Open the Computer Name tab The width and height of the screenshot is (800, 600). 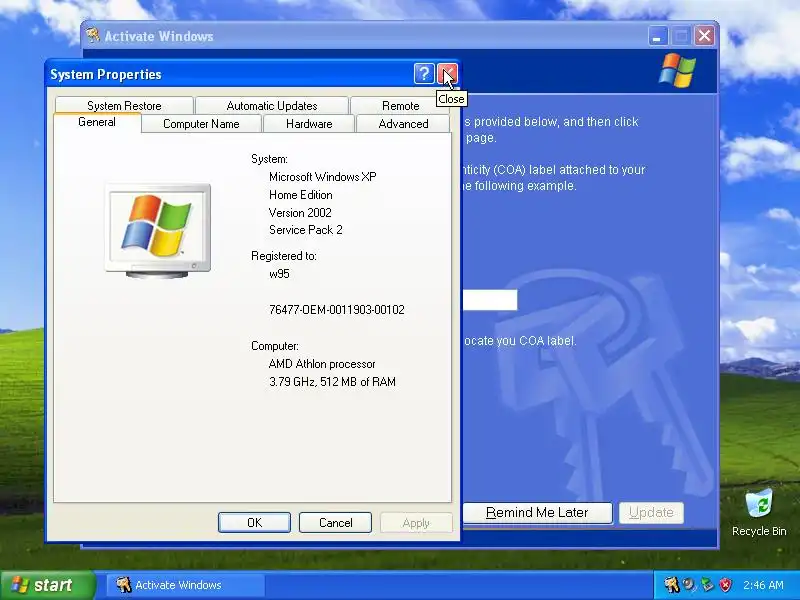201,124
